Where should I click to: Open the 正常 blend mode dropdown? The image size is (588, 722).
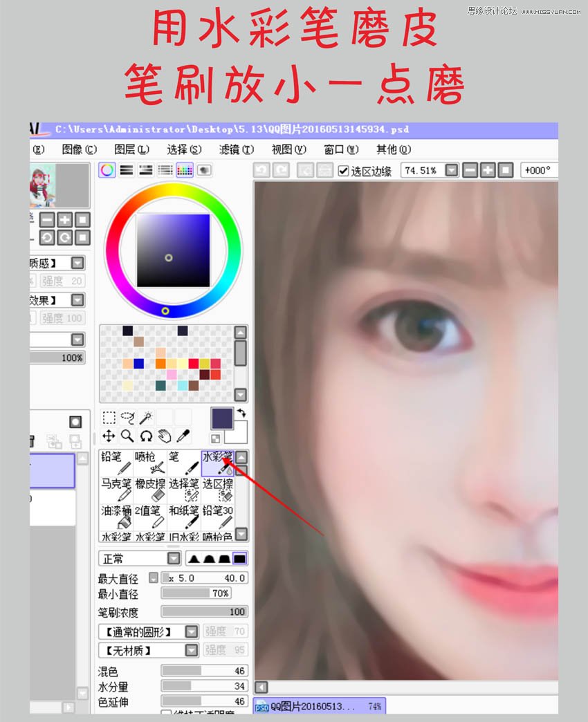[x=174, y=559]
